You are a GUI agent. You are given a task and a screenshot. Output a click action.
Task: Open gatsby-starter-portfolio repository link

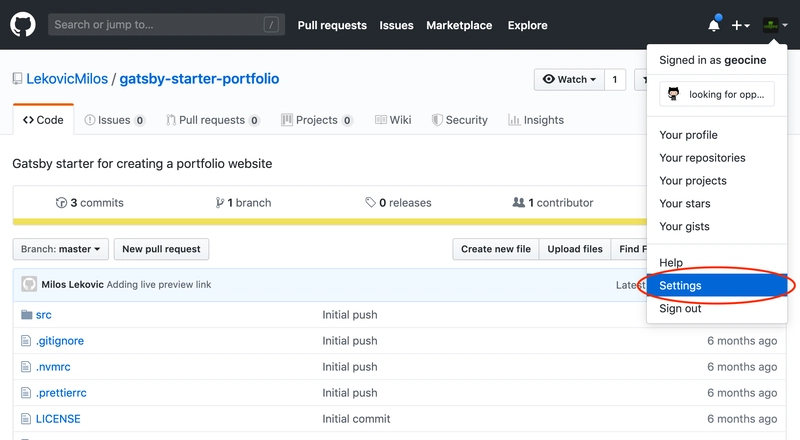[199, 79]
